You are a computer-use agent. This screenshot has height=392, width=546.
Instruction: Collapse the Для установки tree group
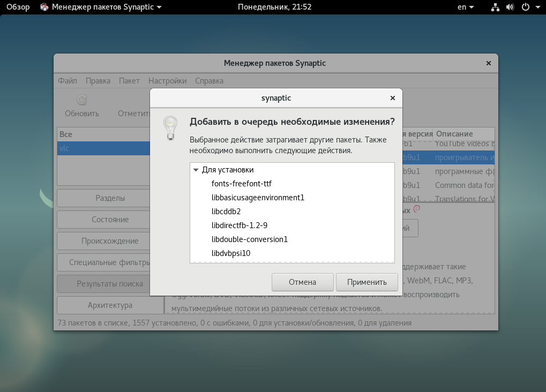coord(196,170)
